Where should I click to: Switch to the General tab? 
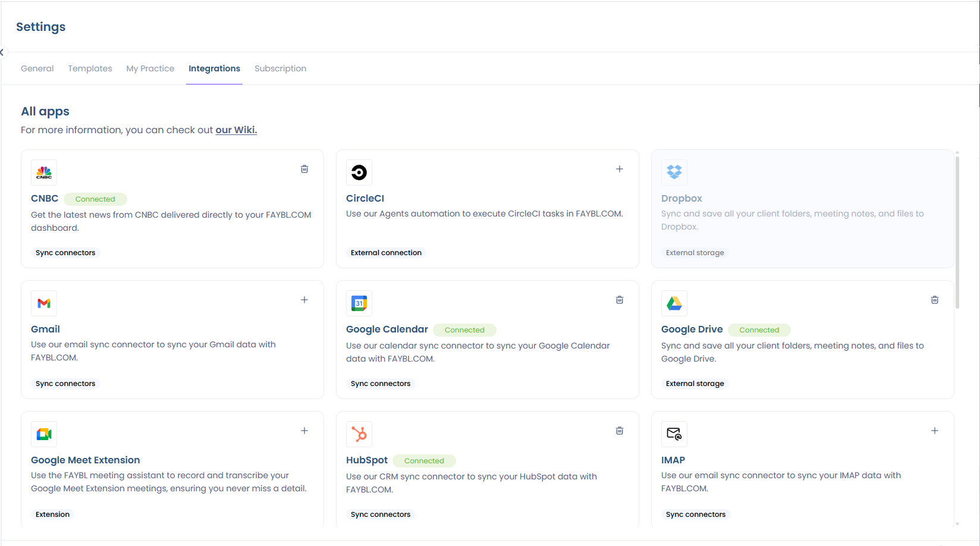click(37, 68)
